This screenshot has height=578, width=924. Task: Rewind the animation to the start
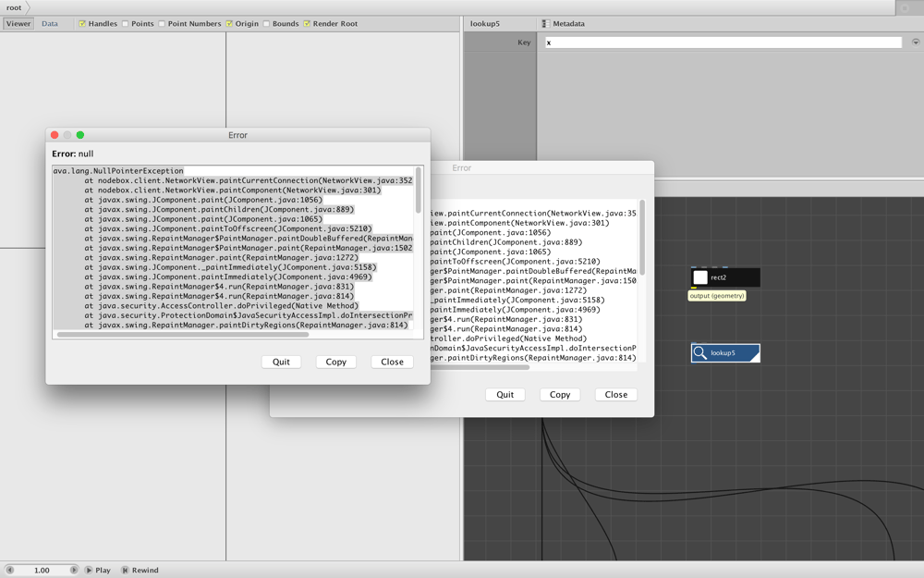[x=140, y=570]
